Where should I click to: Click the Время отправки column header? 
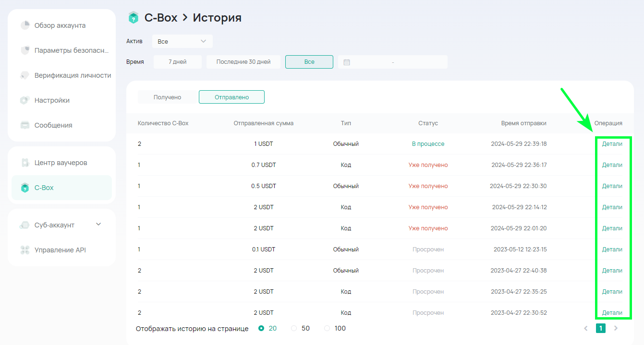point(523,123)
